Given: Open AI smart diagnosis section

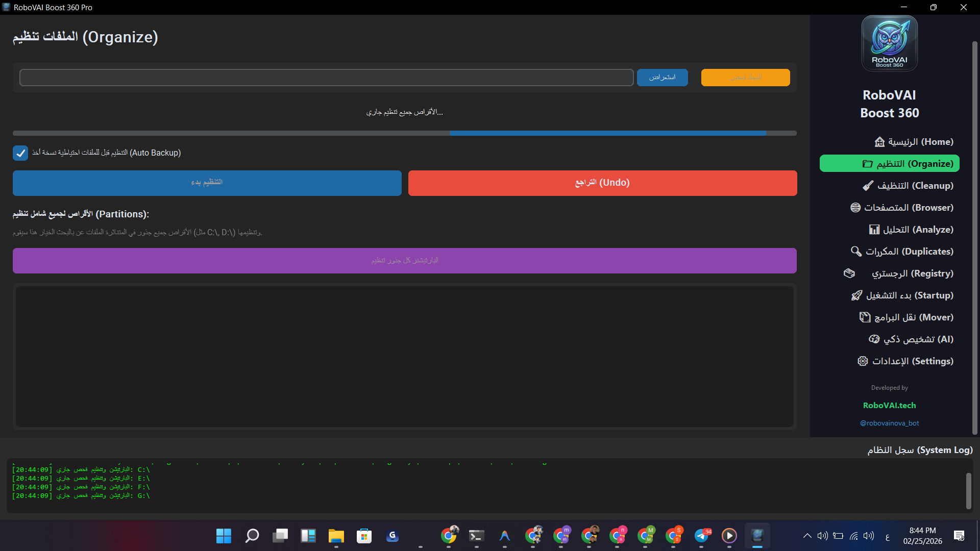Looking at the screenshot, I should (x=911, y=339).
